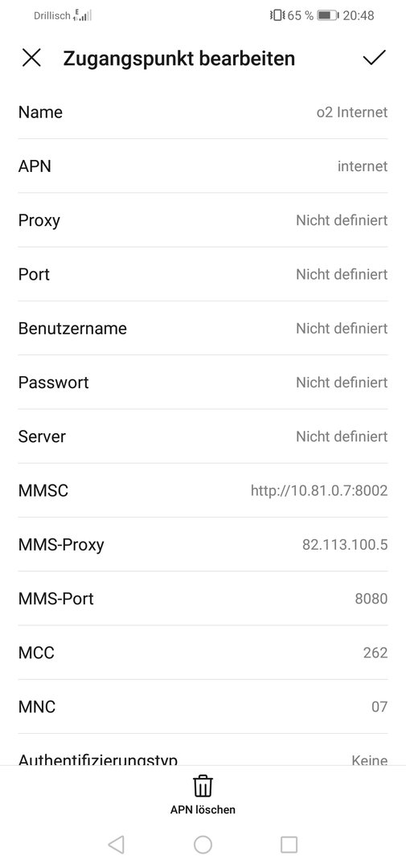Viewport: 406px width, 868px height.
Task: Open the APN setting row
Action: point(203,166)
